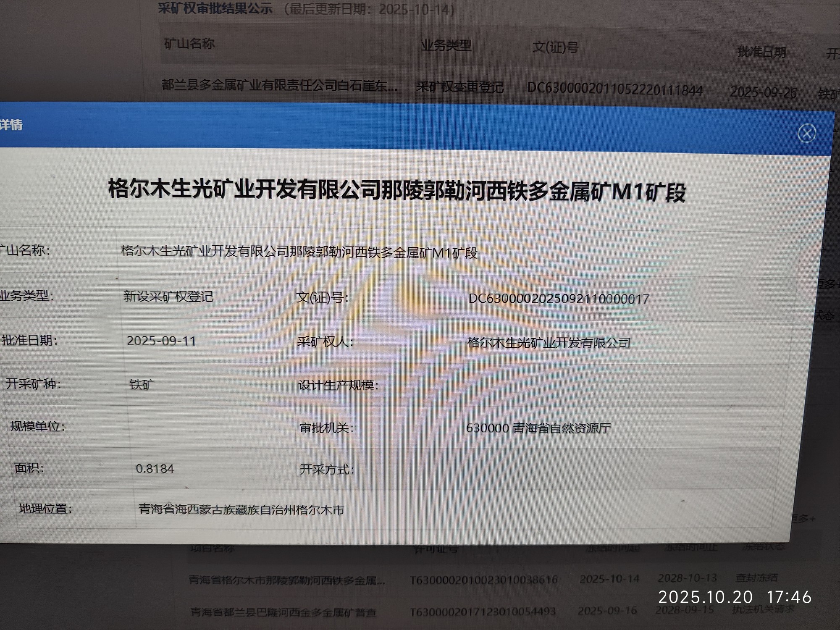Click license number T6300002010023010038616
840x630 pixels.
483,580
